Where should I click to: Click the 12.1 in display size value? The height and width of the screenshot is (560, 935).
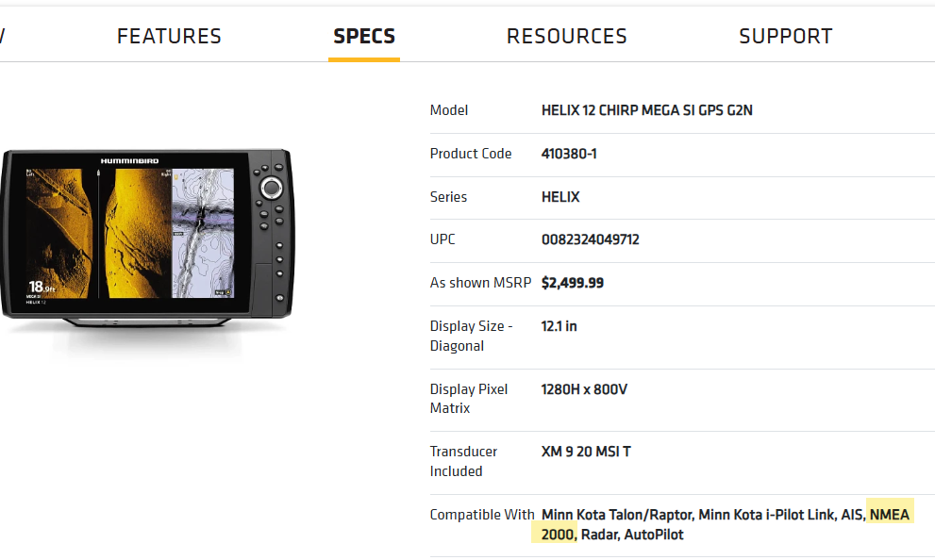559,326
